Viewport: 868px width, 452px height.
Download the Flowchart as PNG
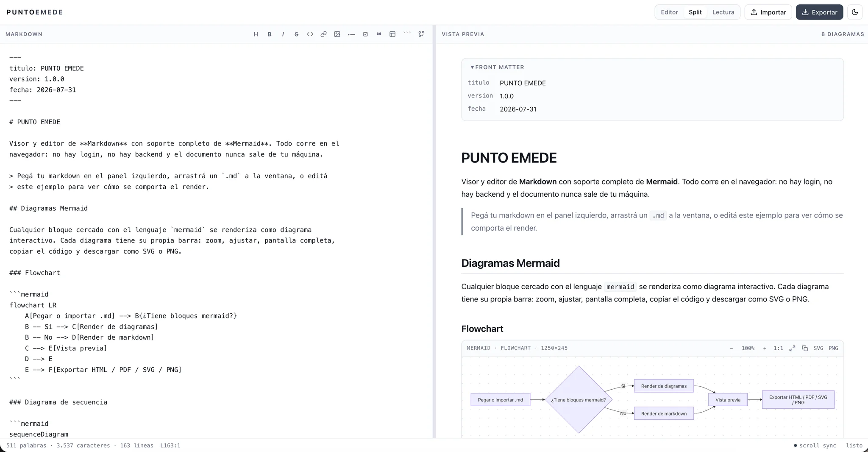833,348
